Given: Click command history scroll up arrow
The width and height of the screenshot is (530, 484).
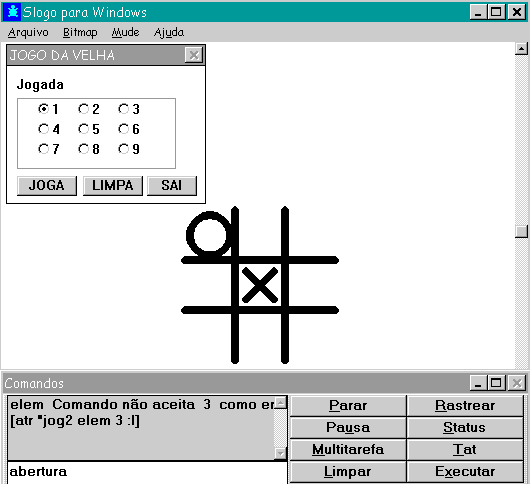Looking at the screenshot, I should [x=281, y=403].
